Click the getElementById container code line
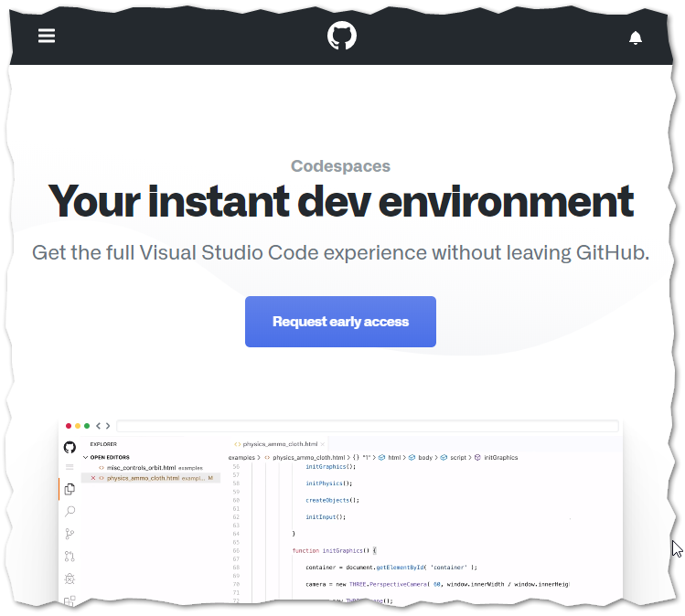The width and height of the screenshot is (685, 616). pyautogui.click(x=391, y=568)
